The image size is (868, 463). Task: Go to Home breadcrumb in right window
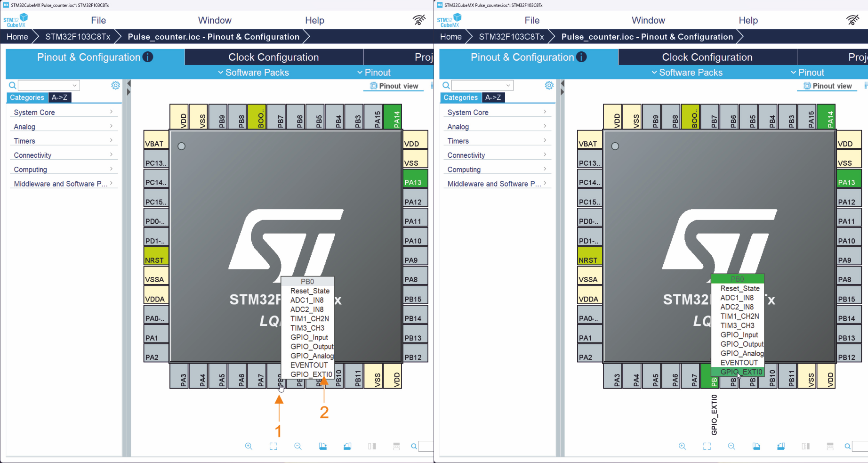coord(450,37)
